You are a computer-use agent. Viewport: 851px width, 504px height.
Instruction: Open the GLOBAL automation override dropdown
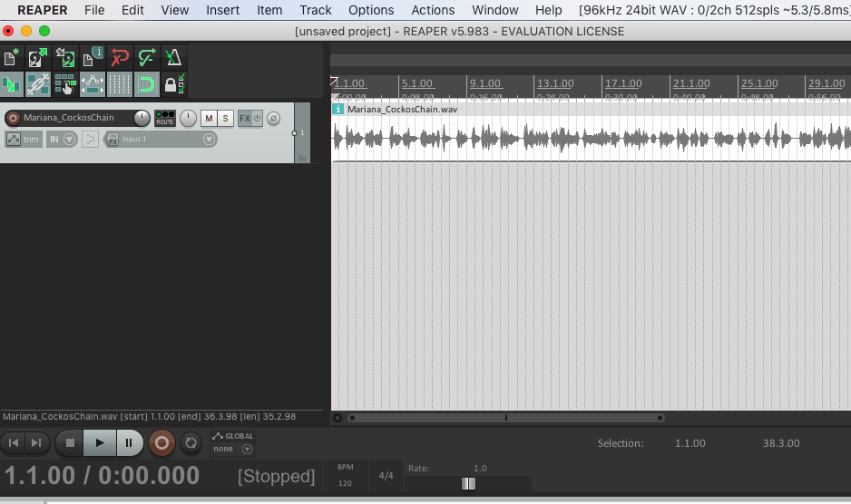pos(247,449)
